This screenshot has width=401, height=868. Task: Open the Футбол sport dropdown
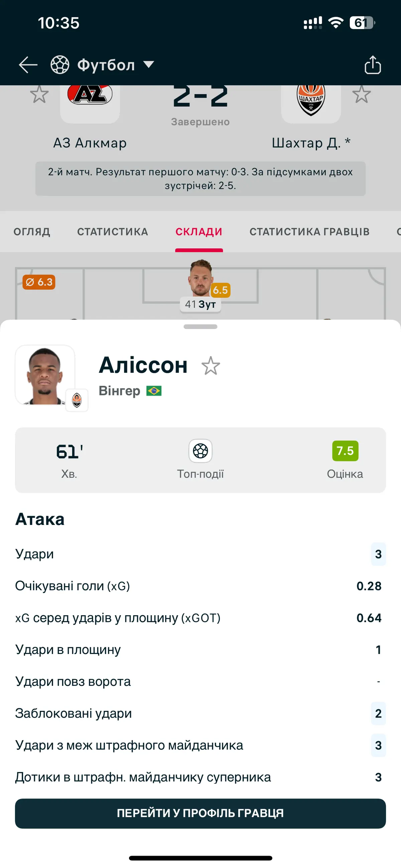tap(148, 64)
